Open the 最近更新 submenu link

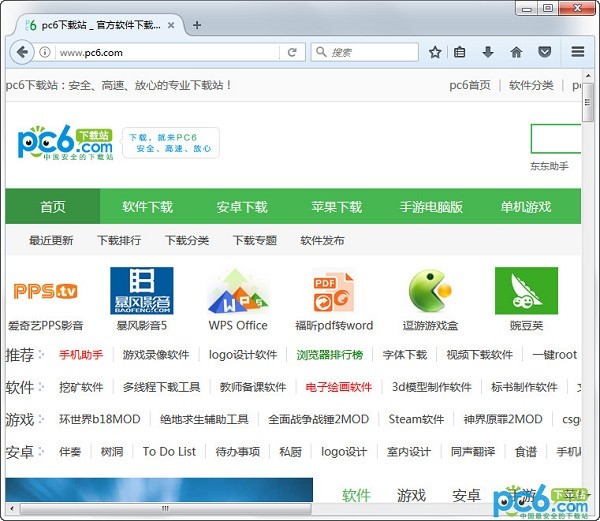(51, 240)
